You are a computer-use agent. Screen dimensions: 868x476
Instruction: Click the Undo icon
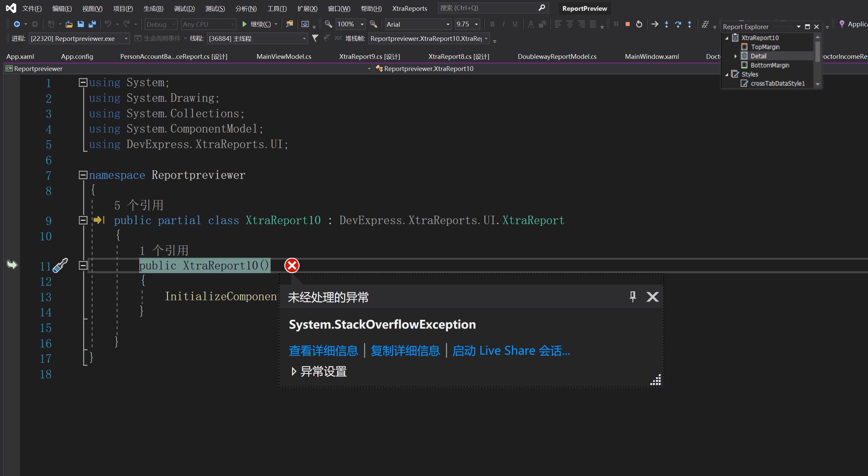(x=108, y=24)
